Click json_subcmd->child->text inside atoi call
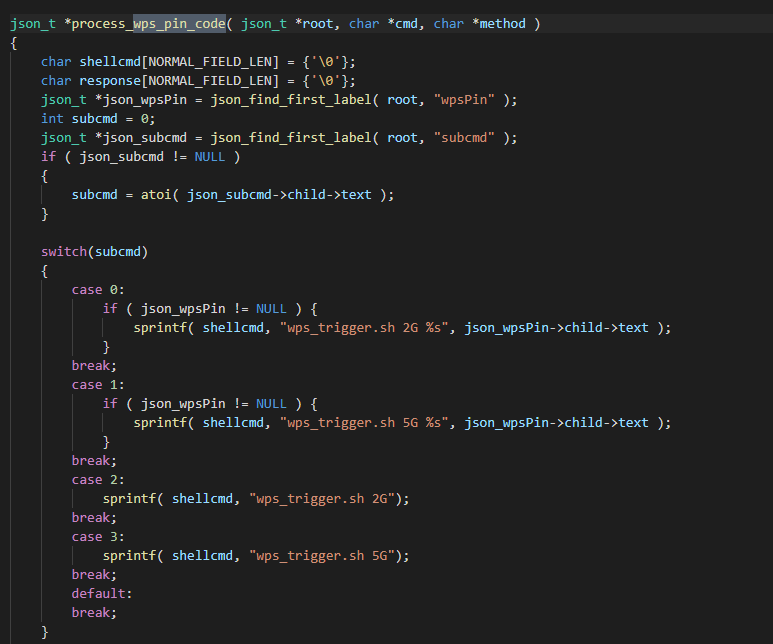This screenshot has width=773, height=644. click(279, 195)
